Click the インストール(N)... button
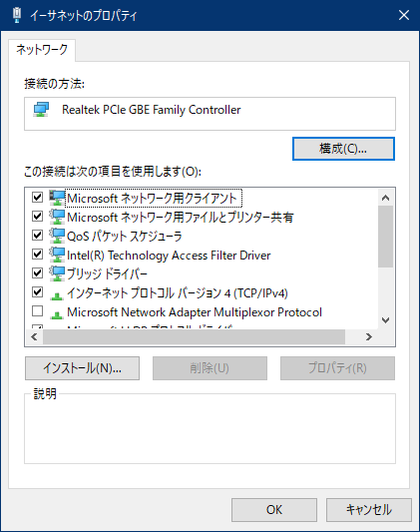420x532 pixels. tap(82, 368)
